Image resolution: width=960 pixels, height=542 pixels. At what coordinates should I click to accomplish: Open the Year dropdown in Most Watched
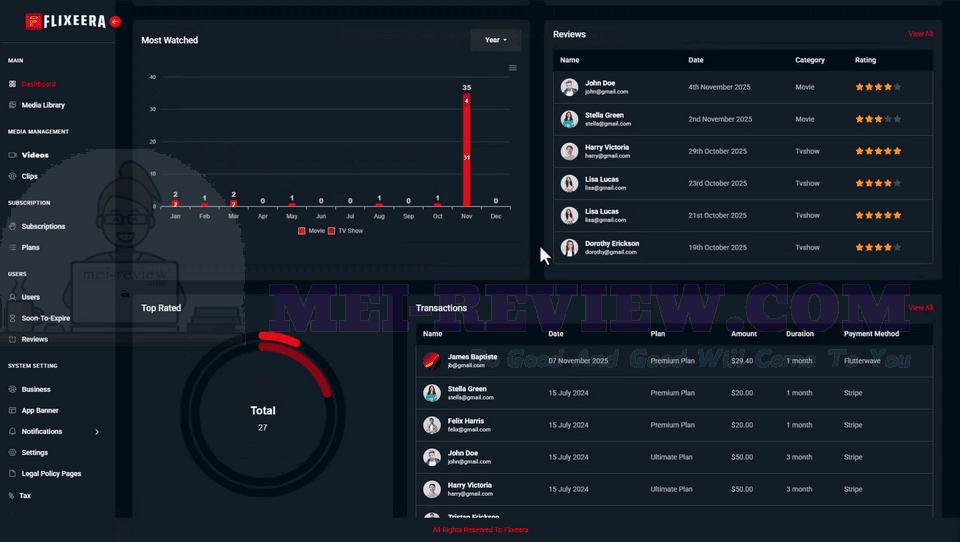coord(496,40)
